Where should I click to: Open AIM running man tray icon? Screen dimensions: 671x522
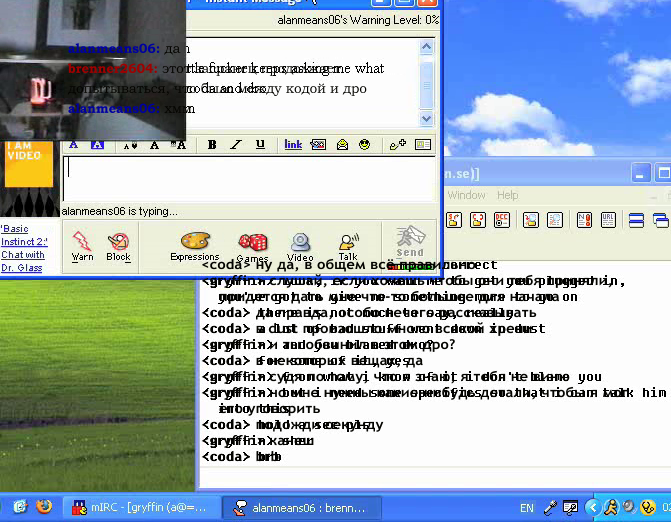coord(611,508)
